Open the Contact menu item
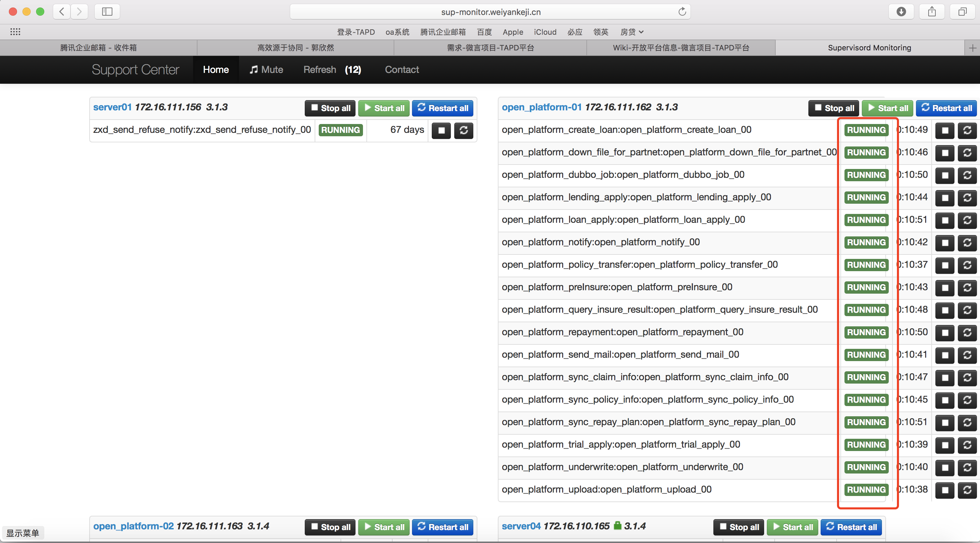 (402, 69)
